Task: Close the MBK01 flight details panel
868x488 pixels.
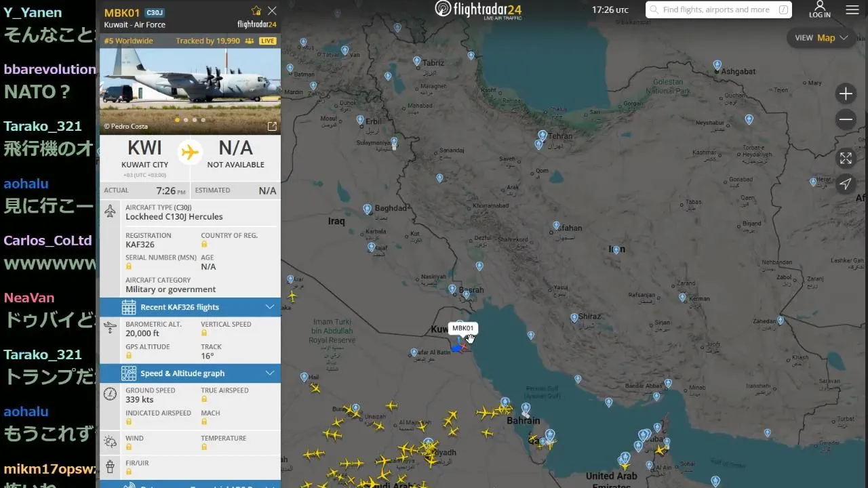Action: (272, 11)
